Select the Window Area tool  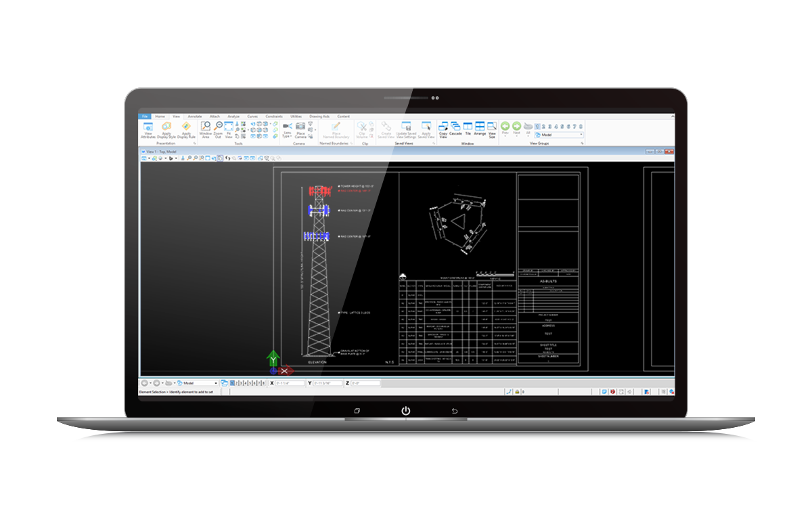[206, 130]
